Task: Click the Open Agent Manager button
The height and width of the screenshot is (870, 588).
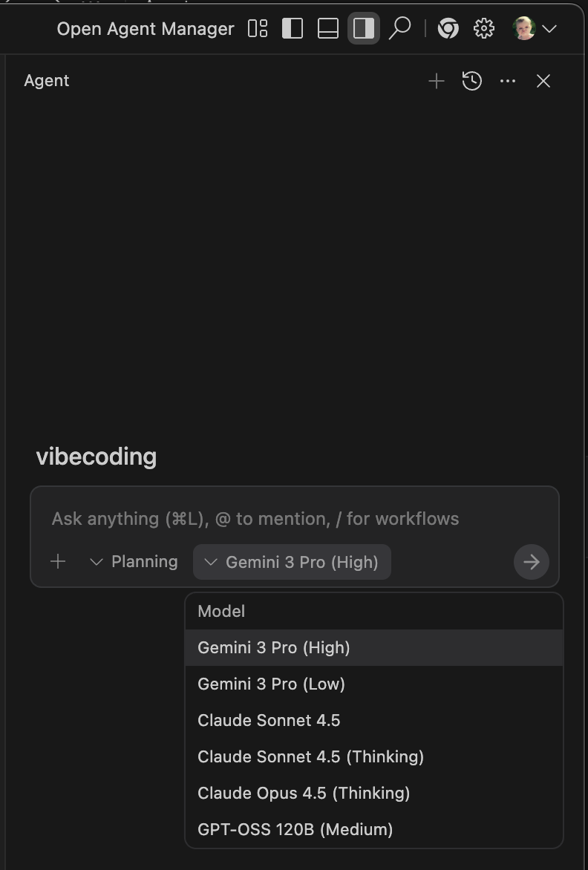Action: 146,29
